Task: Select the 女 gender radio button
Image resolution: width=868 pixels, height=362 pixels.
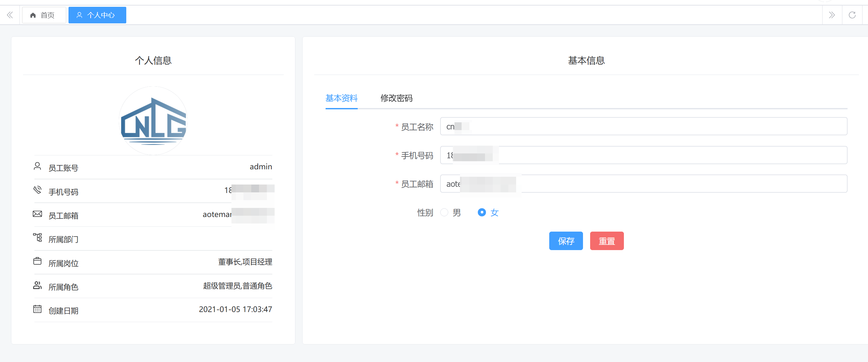Action: pos(481,212)
